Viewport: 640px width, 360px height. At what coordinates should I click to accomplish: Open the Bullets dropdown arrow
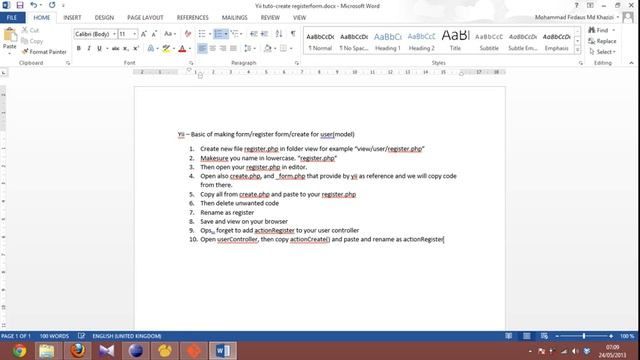[x=210, y=34]
